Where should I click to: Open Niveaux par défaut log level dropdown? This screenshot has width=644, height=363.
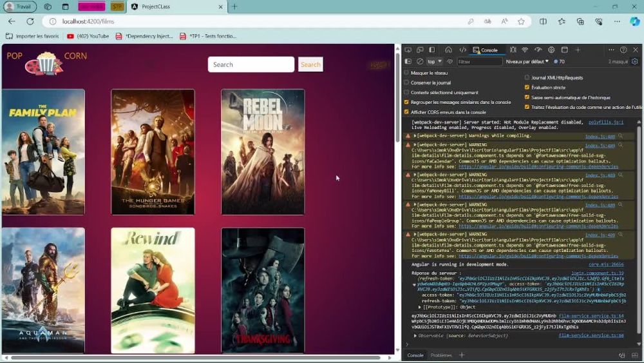(527, 62)
